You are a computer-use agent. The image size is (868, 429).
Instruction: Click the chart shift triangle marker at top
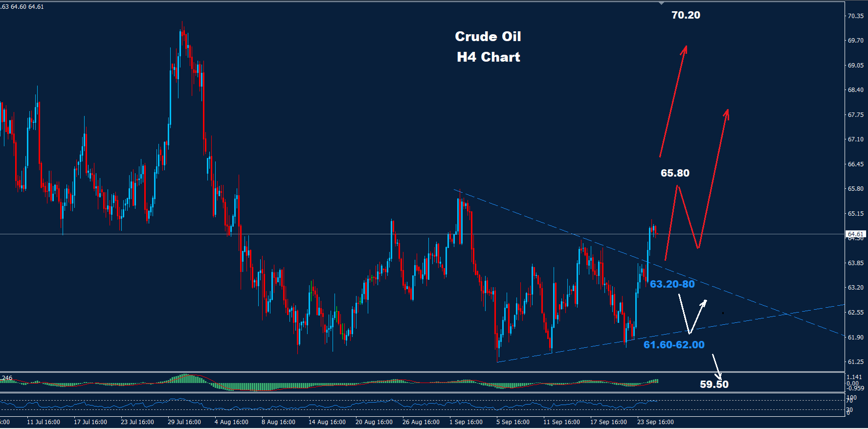point(661,3)
